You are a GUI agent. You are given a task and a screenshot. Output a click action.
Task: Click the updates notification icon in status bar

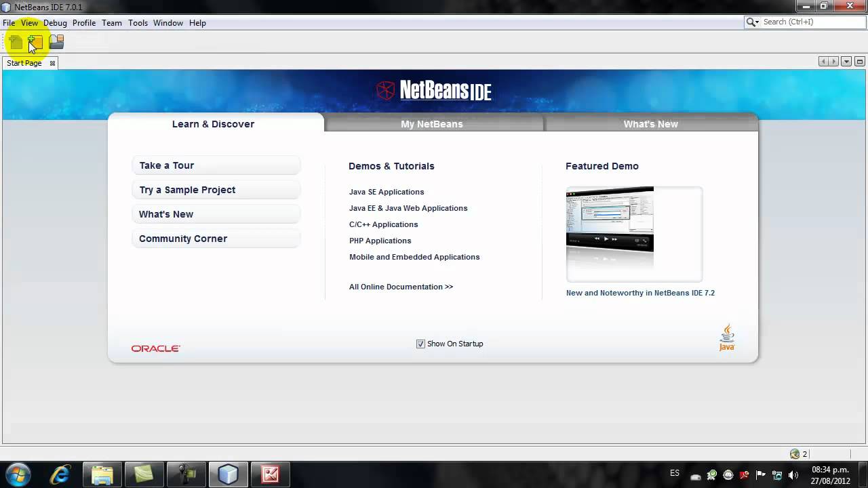point(795,454)
